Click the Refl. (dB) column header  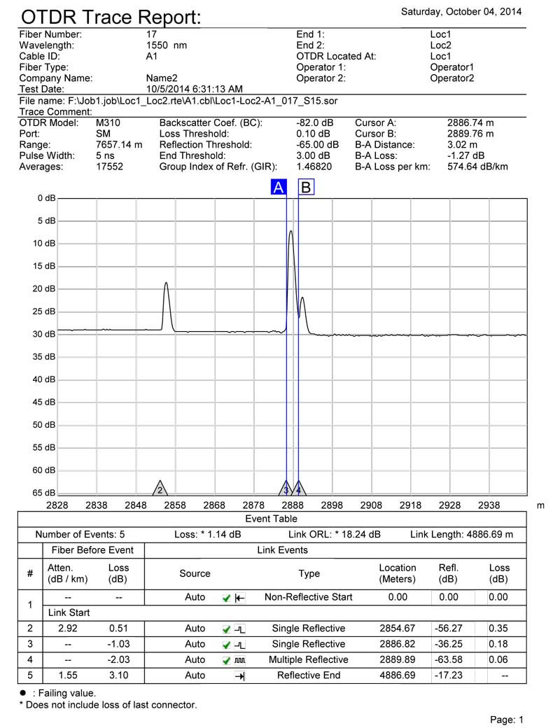pyautogui.click(x=447, y=573)
